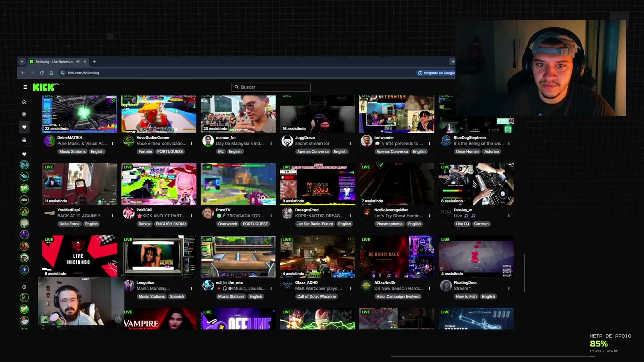Open PokiiChii channel avatar
The height and width of the screenshot is (362, 644).
129,213
